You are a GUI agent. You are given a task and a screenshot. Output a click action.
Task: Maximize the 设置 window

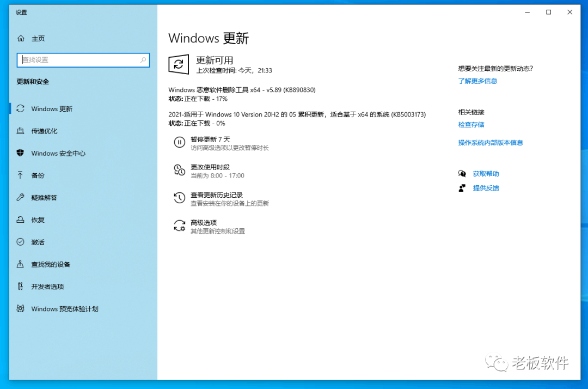(549, 12)
